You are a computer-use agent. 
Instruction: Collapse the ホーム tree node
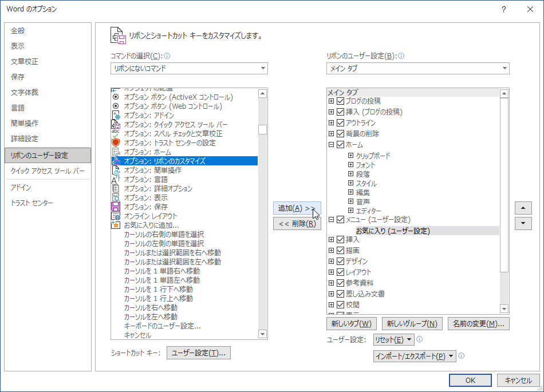(332, 145)
